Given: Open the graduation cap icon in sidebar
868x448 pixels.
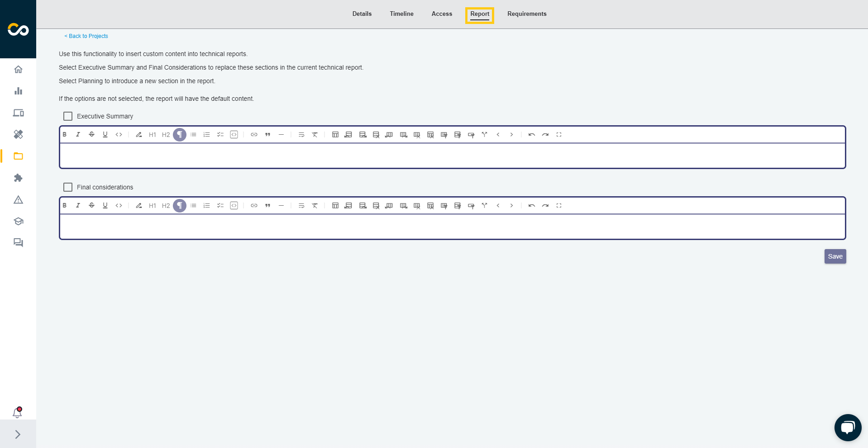Looking at the screenshot, I should pos(18,221).
